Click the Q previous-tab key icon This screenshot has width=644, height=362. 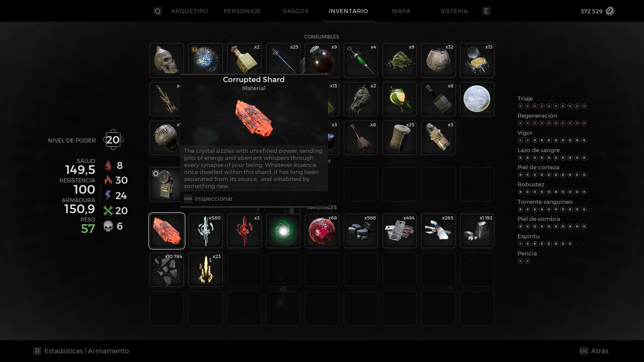point(157,11)
